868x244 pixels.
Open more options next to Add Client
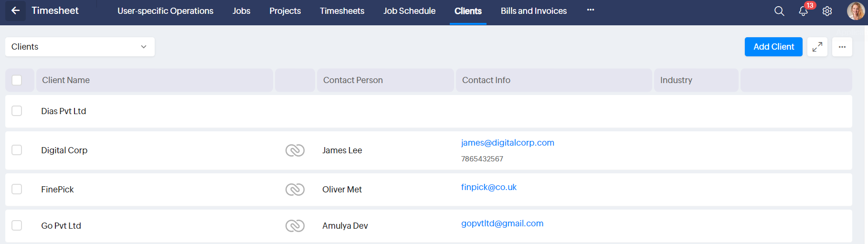pos(842,47)
